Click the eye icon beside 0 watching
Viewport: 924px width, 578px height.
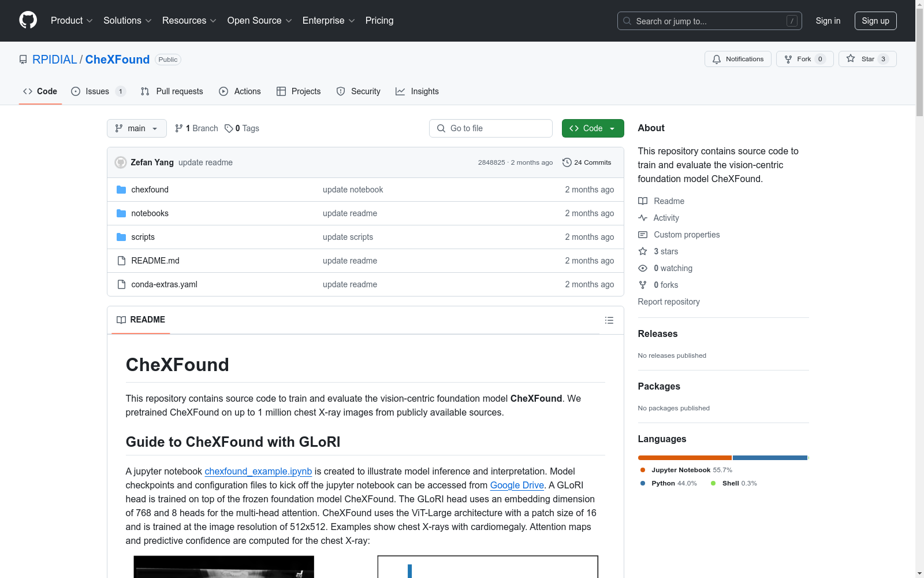point(643,268)
